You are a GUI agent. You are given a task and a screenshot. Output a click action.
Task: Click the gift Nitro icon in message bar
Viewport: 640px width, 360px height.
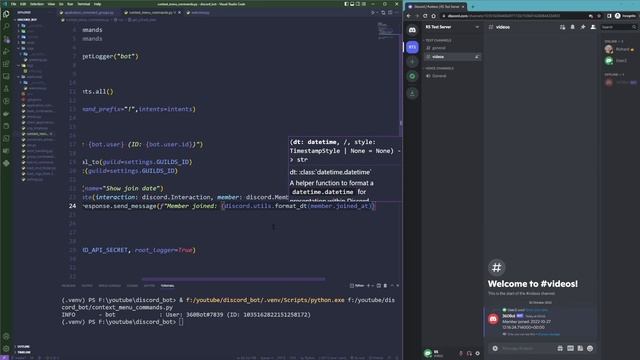(x=560, y=348)
